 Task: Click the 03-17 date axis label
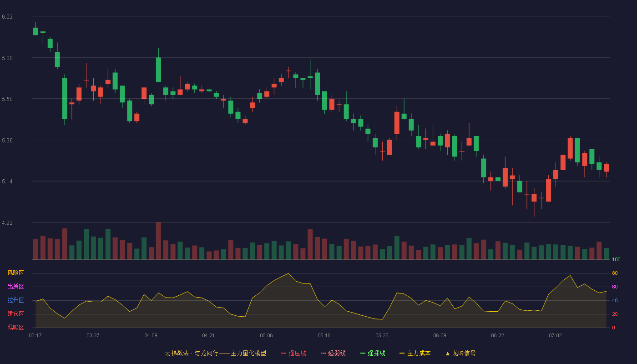pyautogui.click(x=35, y=335)
